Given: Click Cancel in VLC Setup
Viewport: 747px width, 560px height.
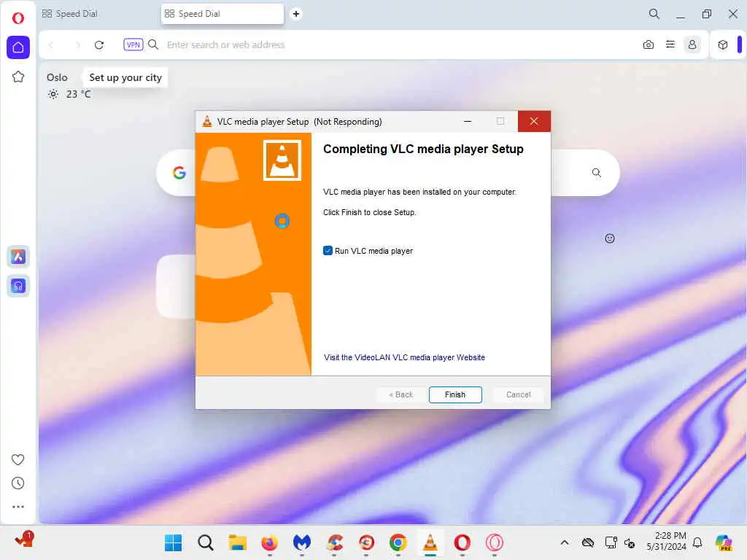Looking at the screenshot, I should [518, 394].
